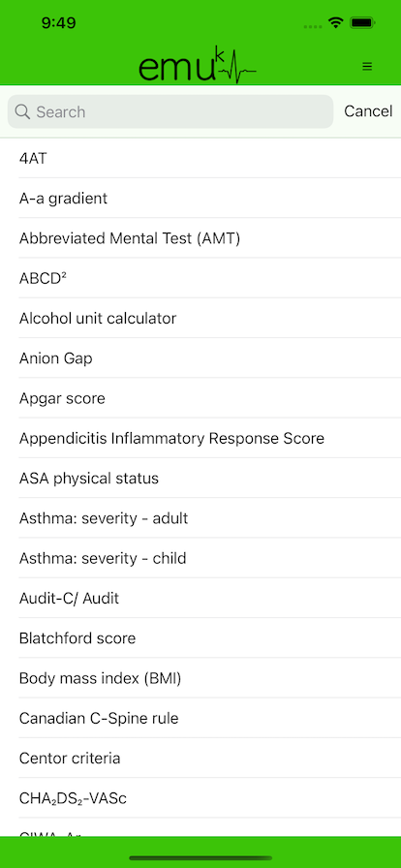Choose the ABCD² score entry
The height and width of the screenshot is (868, 401).
(200, 278)
